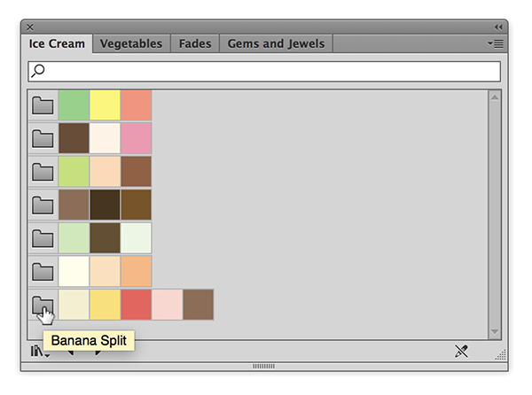The image size is (532, 395).
Task: Click the scrollbar down arrow
Action: click(x=495, y=331)
